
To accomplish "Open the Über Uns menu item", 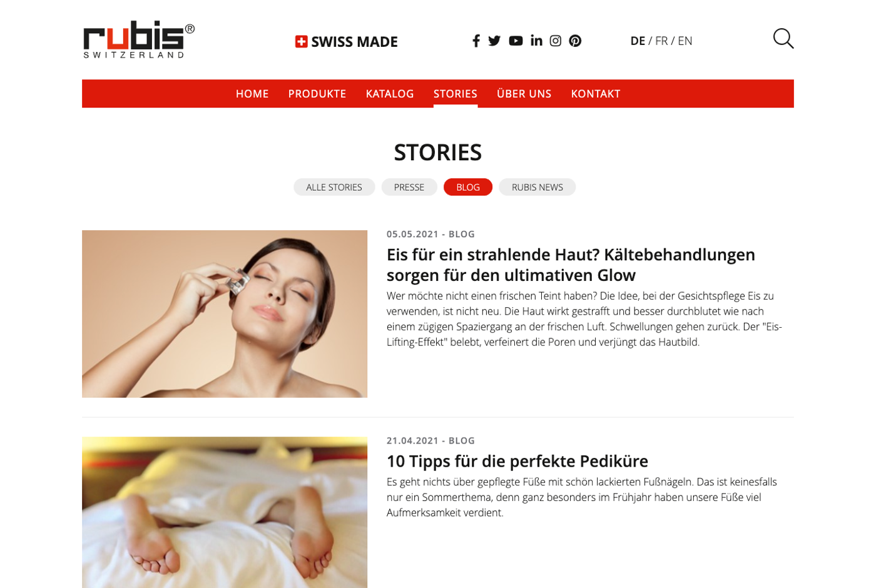I will (x=524, y=94).
